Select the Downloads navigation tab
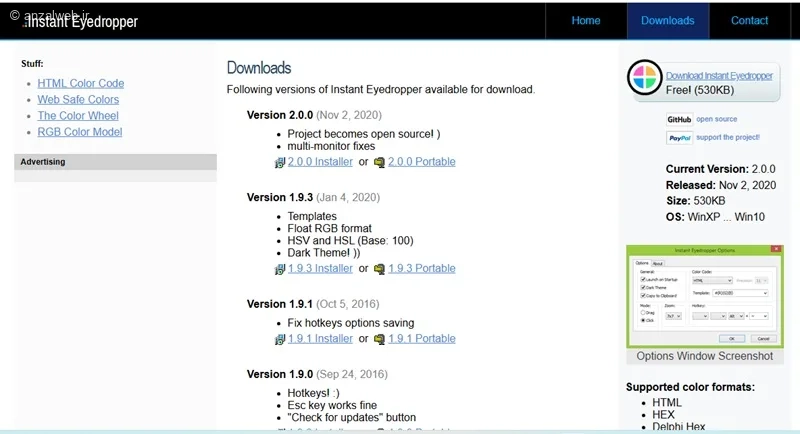The width and height of the screenshot is (800, 434). tap(668, 21)
